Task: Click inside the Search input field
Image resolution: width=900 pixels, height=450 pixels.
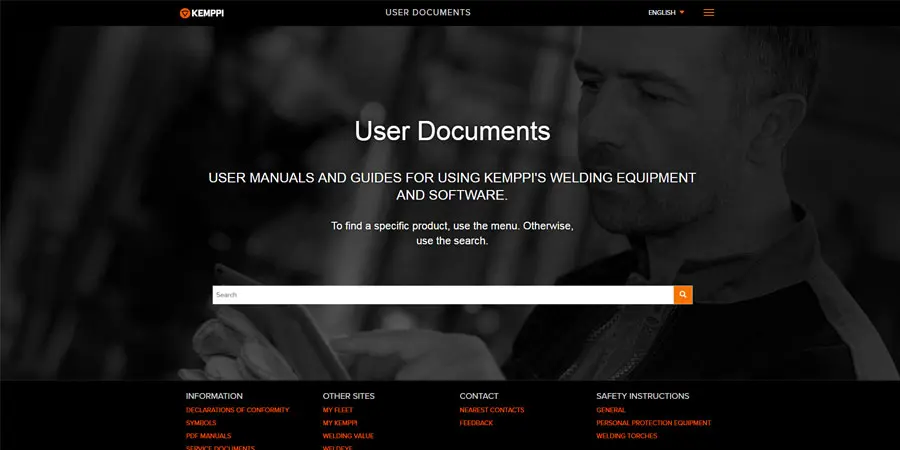Action: [x=442, y=295]
